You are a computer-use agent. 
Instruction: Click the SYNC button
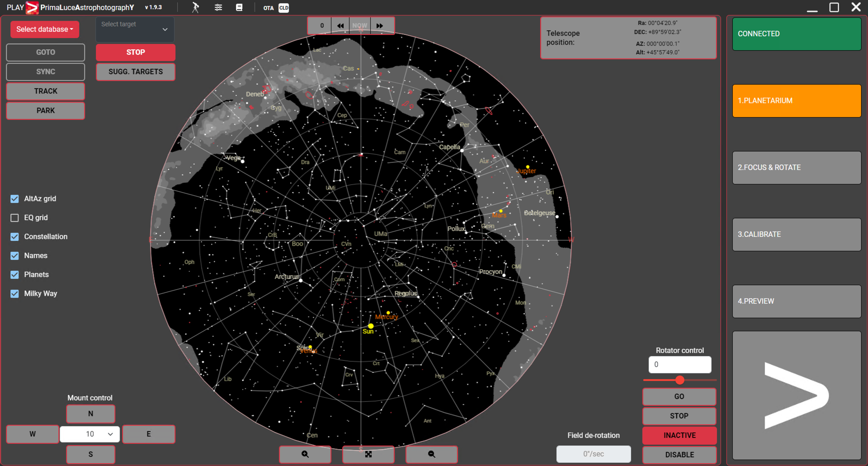[46, 72]
